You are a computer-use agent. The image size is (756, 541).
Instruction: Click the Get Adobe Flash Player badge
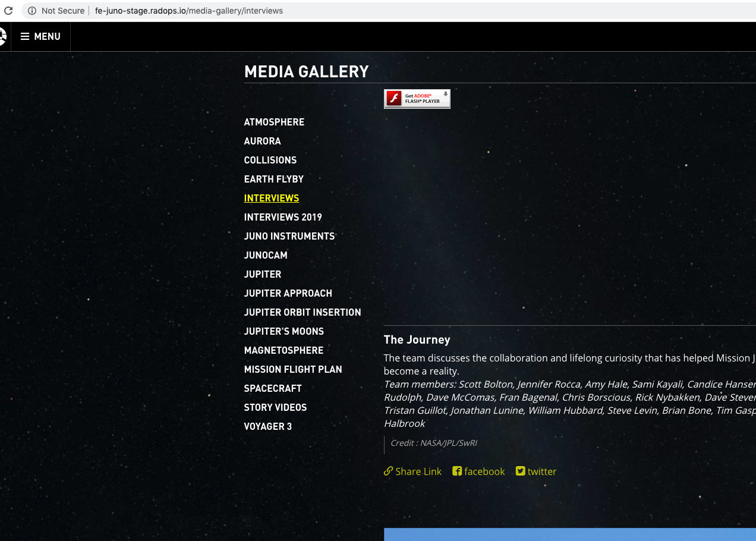[417, 99]
